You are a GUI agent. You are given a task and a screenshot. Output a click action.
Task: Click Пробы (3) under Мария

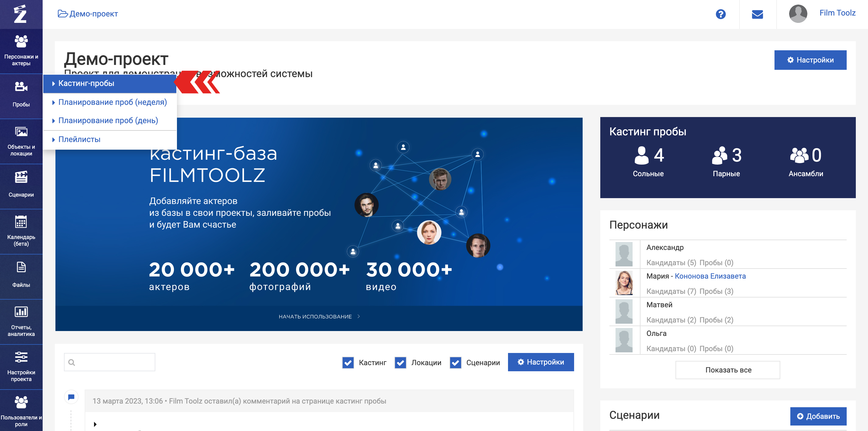716,291
